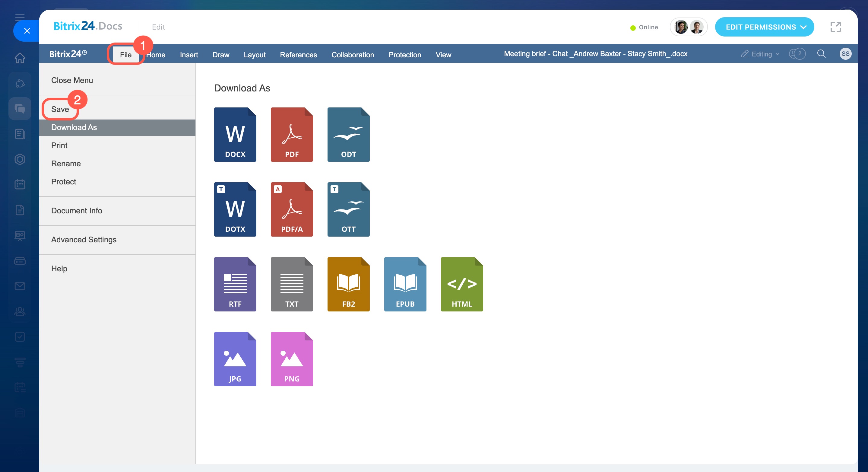Open the documents file sidebar icon
Image resolution: width=868 pixels, height=472 pixels.
coord(20,210)
